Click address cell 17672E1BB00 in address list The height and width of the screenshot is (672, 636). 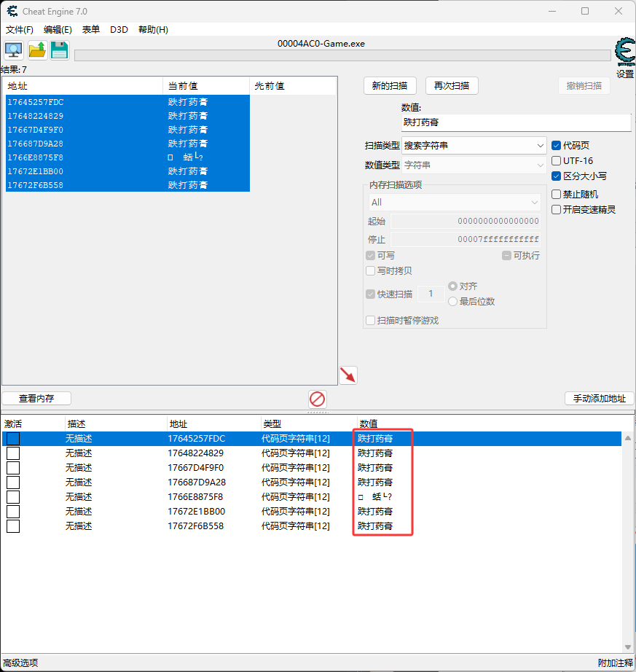pos(197,511)
